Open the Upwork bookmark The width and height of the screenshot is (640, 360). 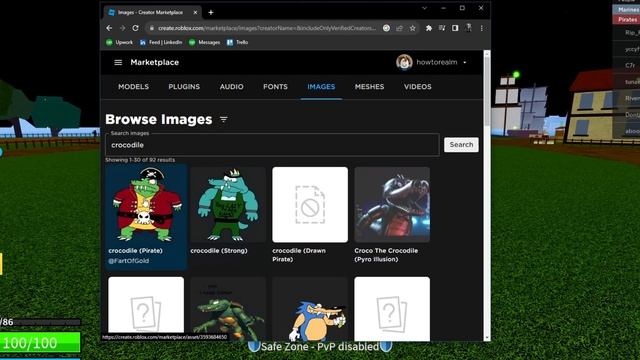pyautogui.click(x=120, y=42)
